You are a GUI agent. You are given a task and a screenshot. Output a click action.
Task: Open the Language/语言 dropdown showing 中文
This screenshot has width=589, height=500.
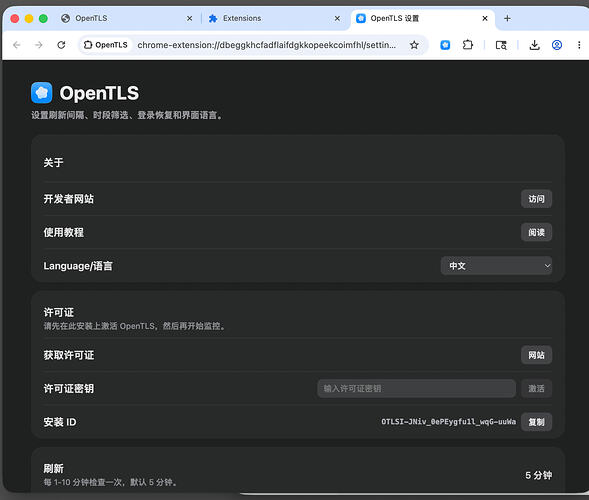pos(496,266)
